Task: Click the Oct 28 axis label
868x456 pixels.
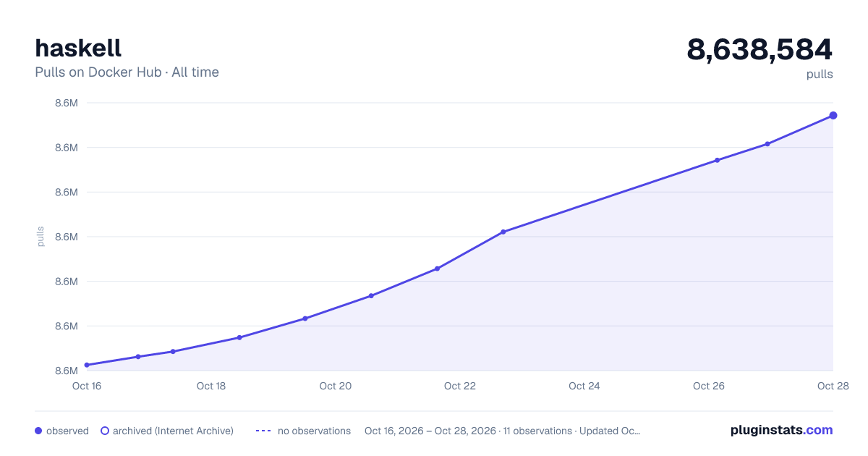Action: pos(832,386)
